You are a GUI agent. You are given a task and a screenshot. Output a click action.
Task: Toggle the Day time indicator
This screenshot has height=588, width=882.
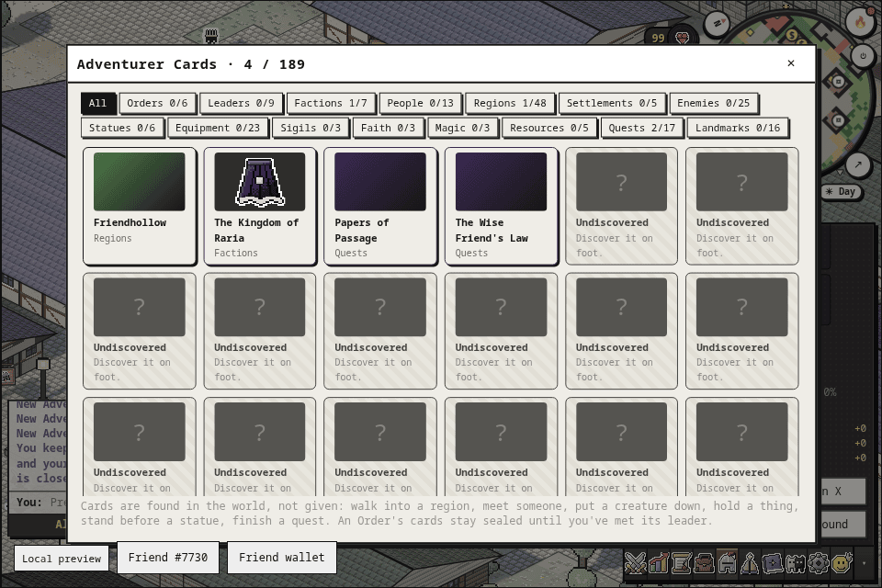[841, 191]
